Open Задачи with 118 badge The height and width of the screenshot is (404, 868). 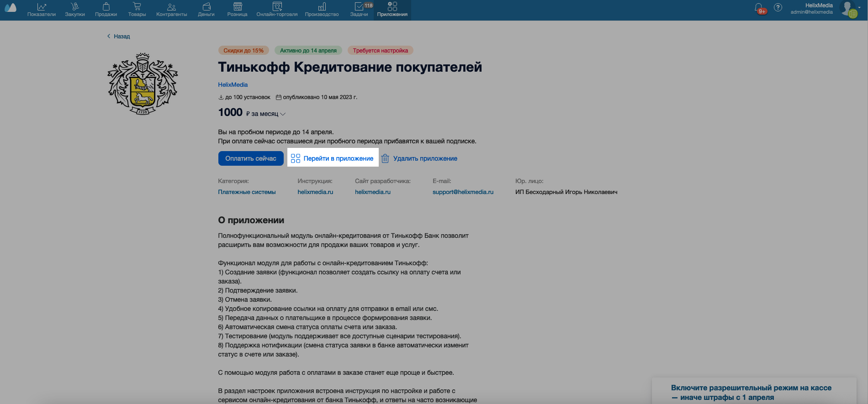[x=360, y=10]
